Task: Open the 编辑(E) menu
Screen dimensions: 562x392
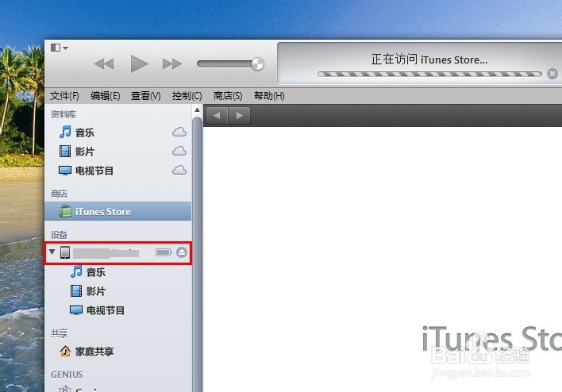Action: (105, 96)
